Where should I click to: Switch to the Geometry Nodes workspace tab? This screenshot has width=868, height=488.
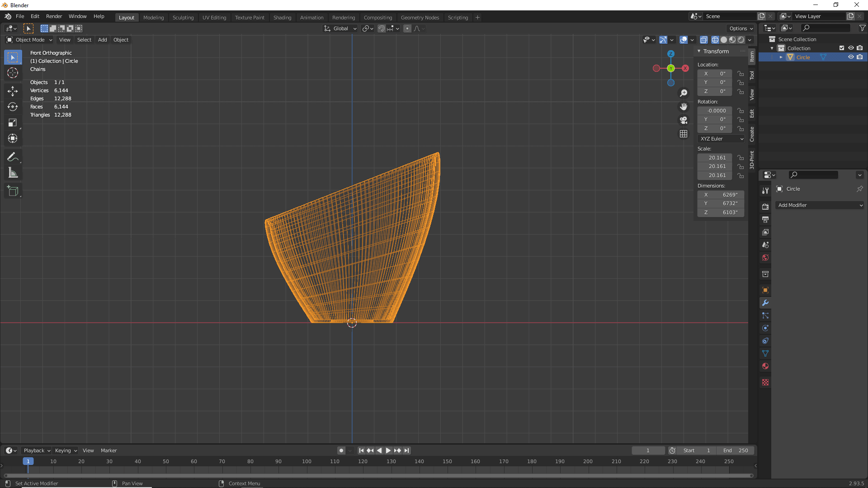(x=420, y=17)
